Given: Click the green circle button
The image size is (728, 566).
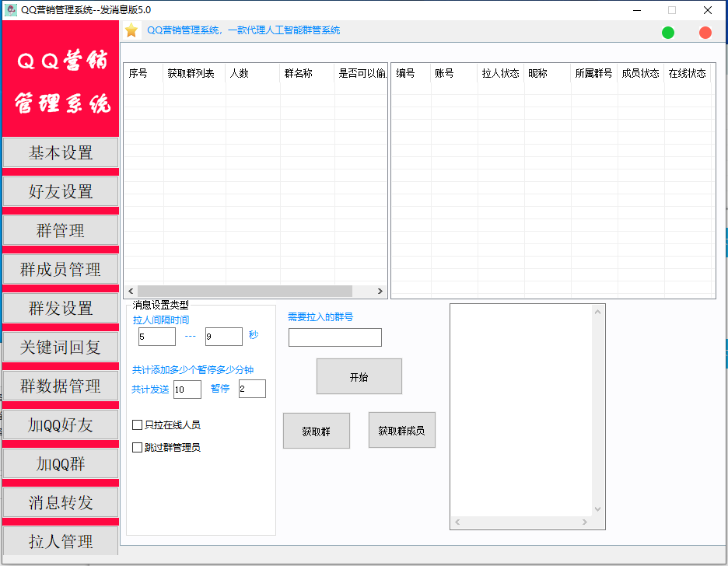Looking at the screenshot, I should pos(667,33).
